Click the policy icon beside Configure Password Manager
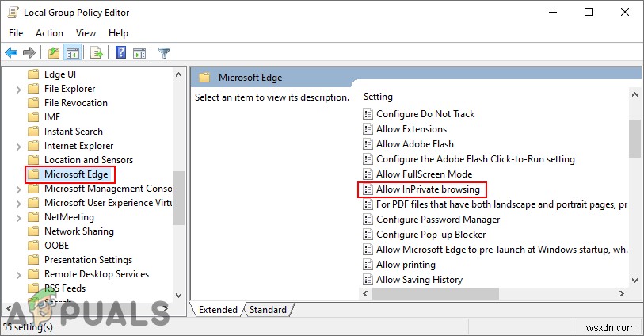Image resolution: width=644 pixels, height=336 pixels. [x=368, y=220]
